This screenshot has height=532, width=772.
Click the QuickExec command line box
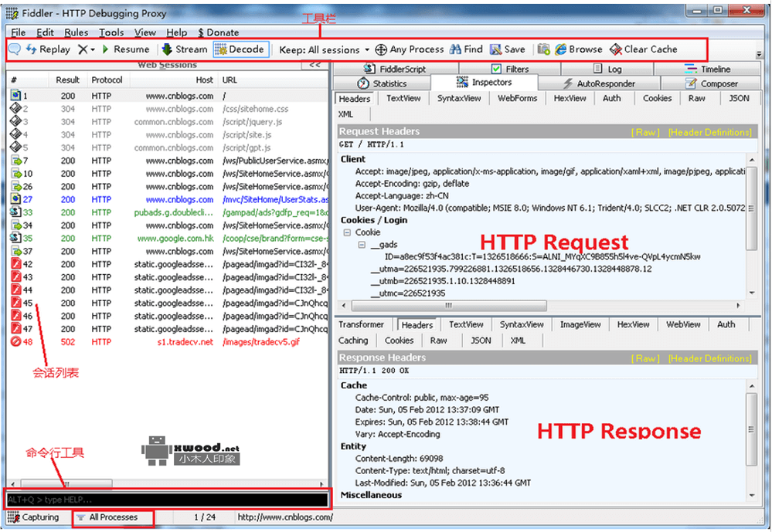coord(168,500)
